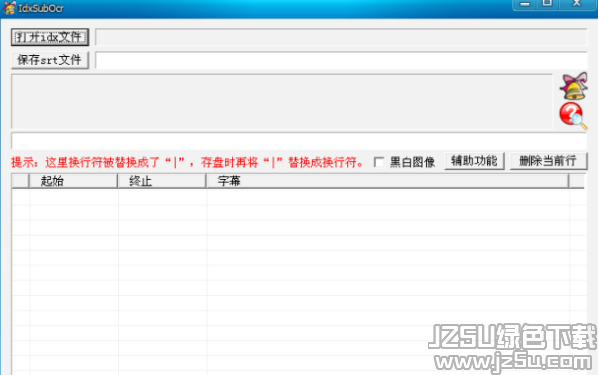The height and width of the screenshot is (375, 598).
Task: Close the IdxSubOcr window
Action: coord(577,4)
